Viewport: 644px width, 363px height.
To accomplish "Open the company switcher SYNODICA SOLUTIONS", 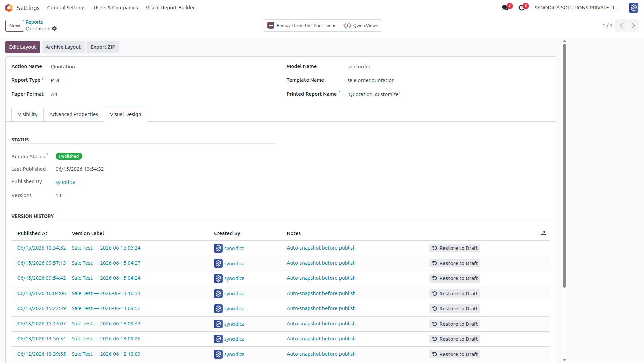I will [577, 8].
